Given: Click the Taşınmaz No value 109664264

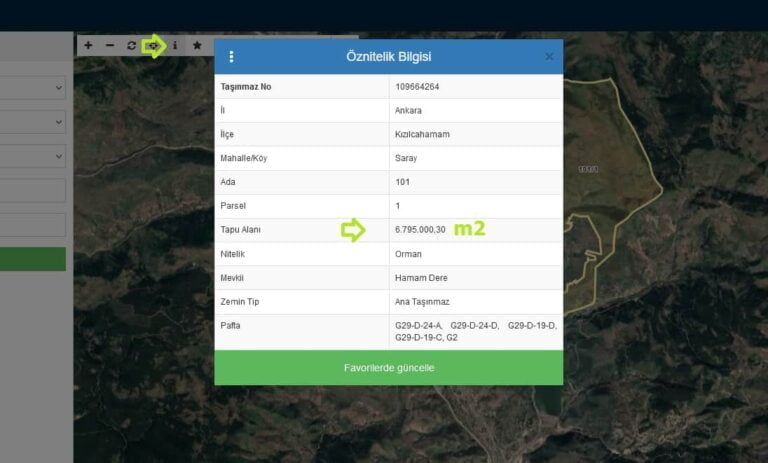Looking at the screenshot, I should [417, 87].
